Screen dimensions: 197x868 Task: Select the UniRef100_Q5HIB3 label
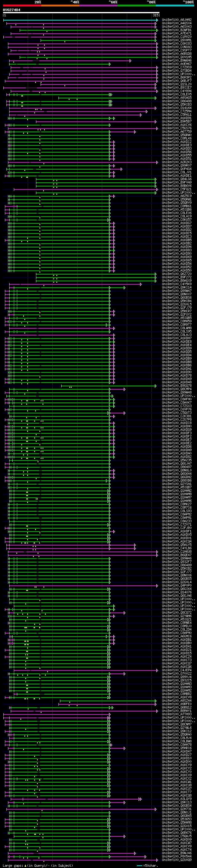coord(177,104)
